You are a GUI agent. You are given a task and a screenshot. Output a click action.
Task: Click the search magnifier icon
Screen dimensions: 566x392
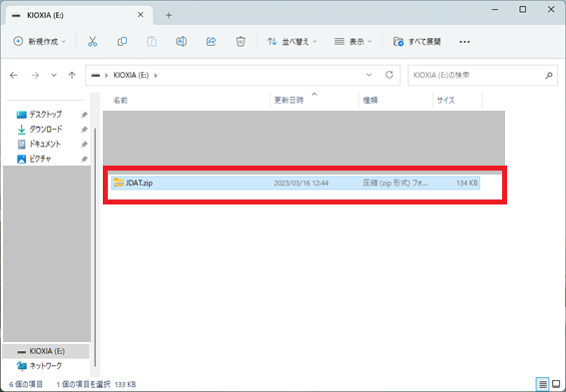549,75
